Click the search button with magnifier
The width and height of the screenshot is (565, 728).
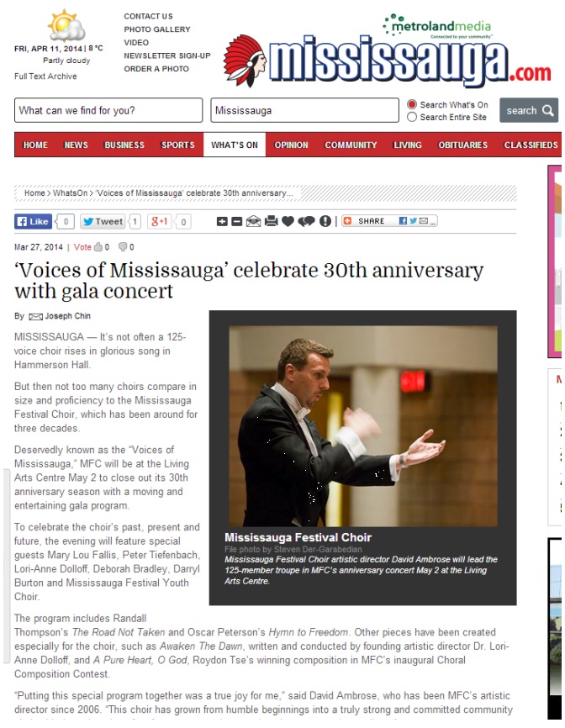529,110
